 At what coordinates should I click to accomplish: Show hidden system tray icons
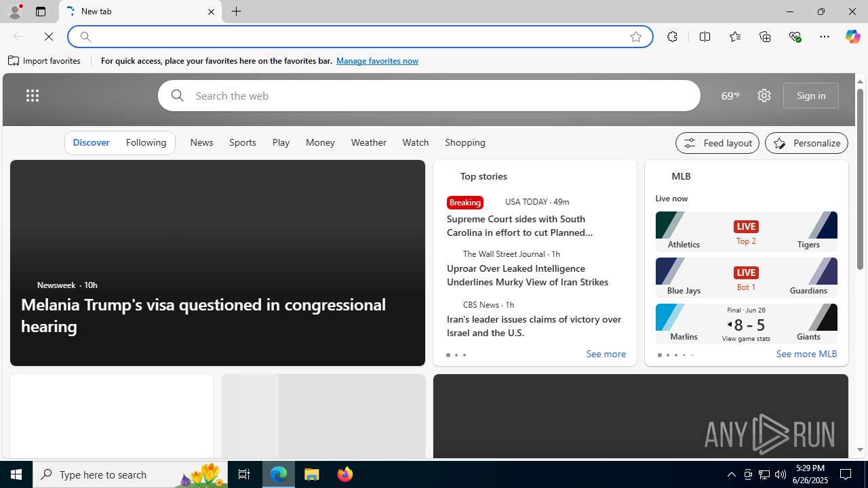coord(731,474)
